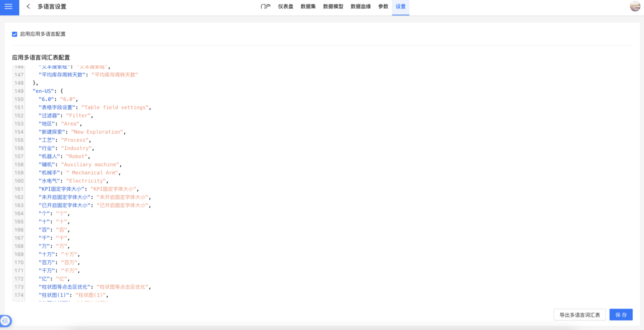The height and width of the screenshot is (330, 644).
Task: Click the "地区" key
Action: pos(47,124)
